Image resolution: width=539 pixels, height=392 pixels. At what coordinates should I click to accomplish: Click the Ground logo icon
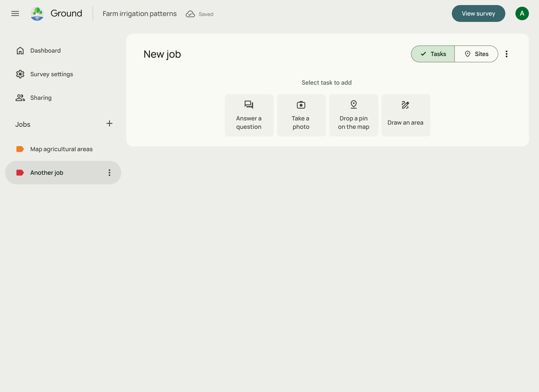coord(37,13)
